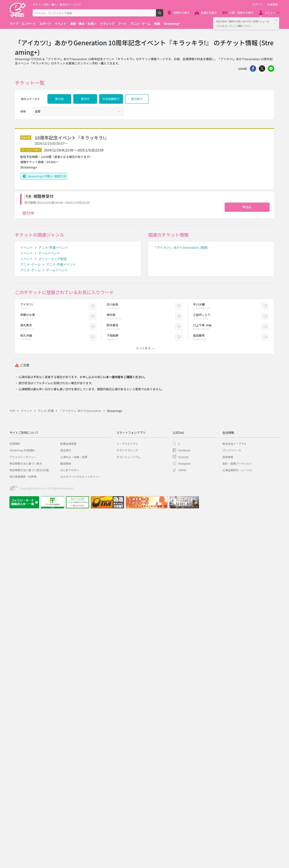The image size is (289, 868).
Task: Click the heart icon for 川上千尋
Action: pyautogui.click(x=265, y=327)
